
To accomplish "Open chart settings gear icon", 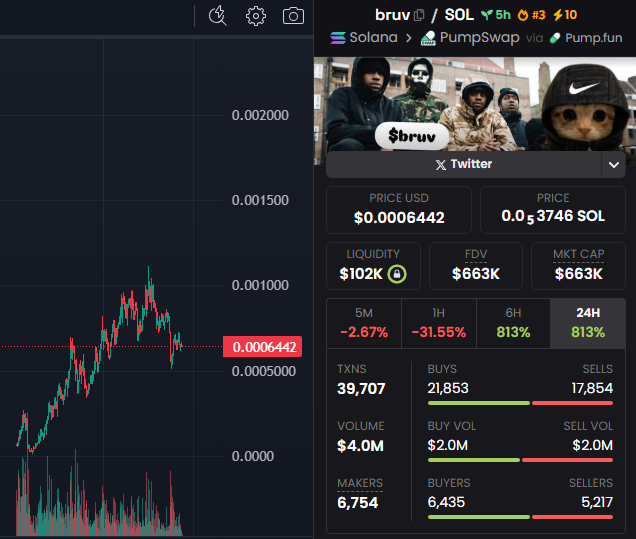I will pos(256,16).
